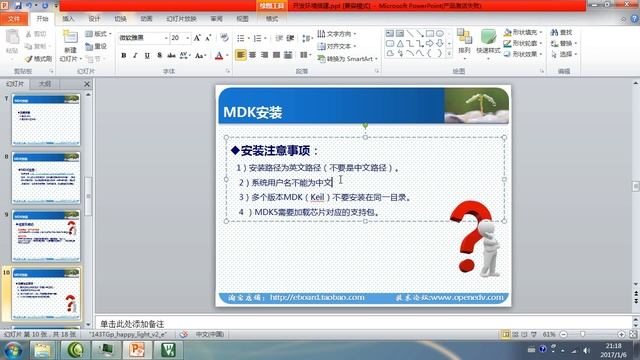
Task: Open the font size 20 dropdown
Action: 187,38
